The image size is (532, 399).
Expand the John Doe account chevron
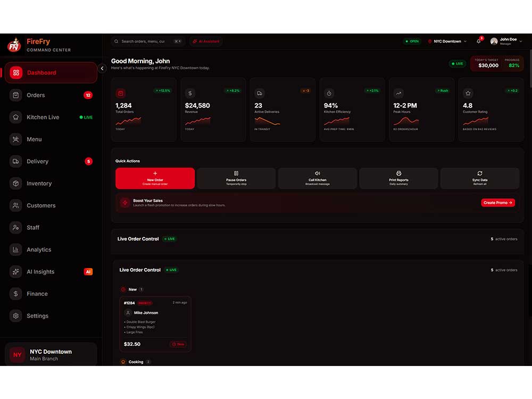pos(521,41)
